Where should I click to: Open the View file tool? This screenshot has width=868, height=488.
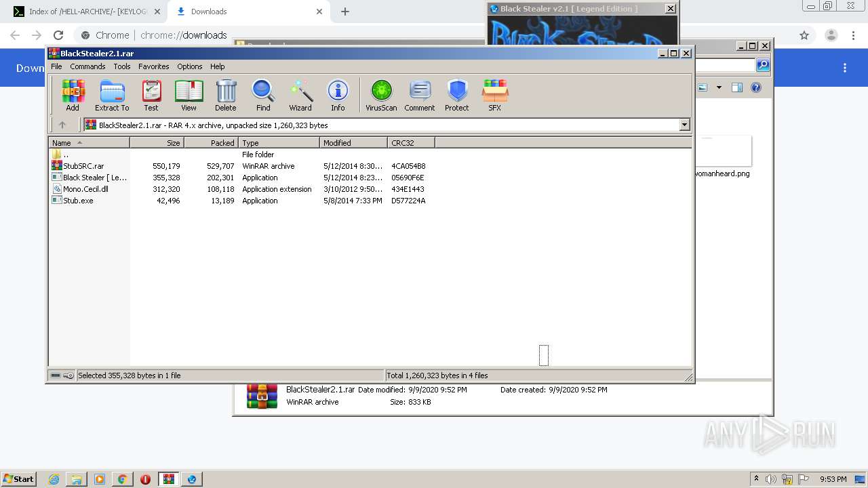(189, 96)
